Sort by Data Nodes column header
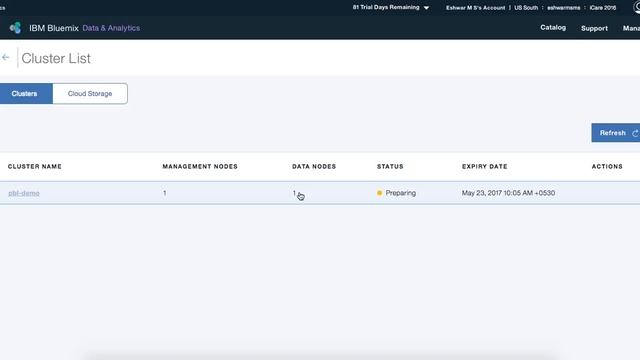This screenshot has width=640, height=360. point(314,167)
